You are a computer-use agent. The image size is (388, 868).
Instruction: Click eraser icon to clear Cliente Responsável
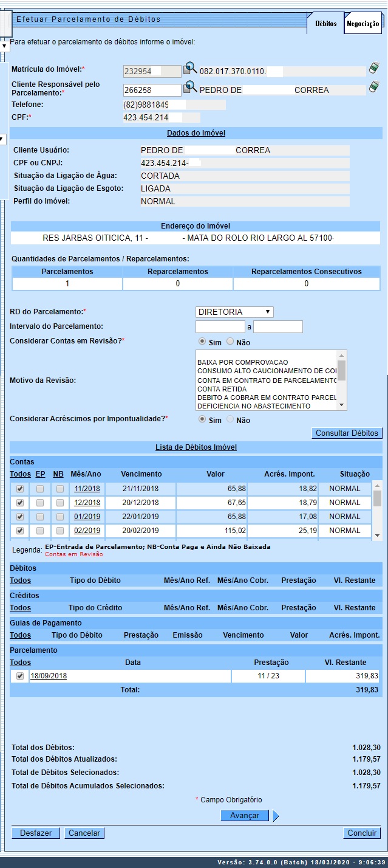tap(373, 88)
